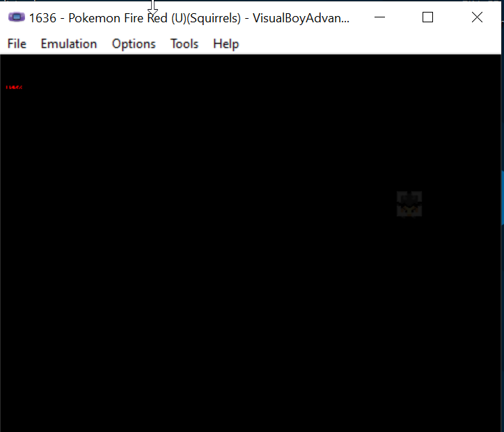Minimize the VisualBoyAdvance window
Viewport: 504px width, 432px height.
pyautogui.click(x=379, y=18)
